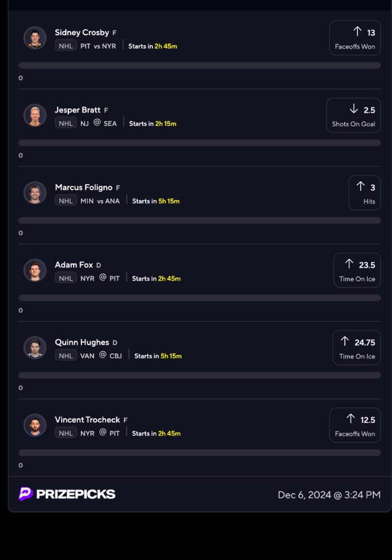Select Fox's 23.5 Time On Ice box
This screenshot has height=560, width=392.
[x=357, y=270]
